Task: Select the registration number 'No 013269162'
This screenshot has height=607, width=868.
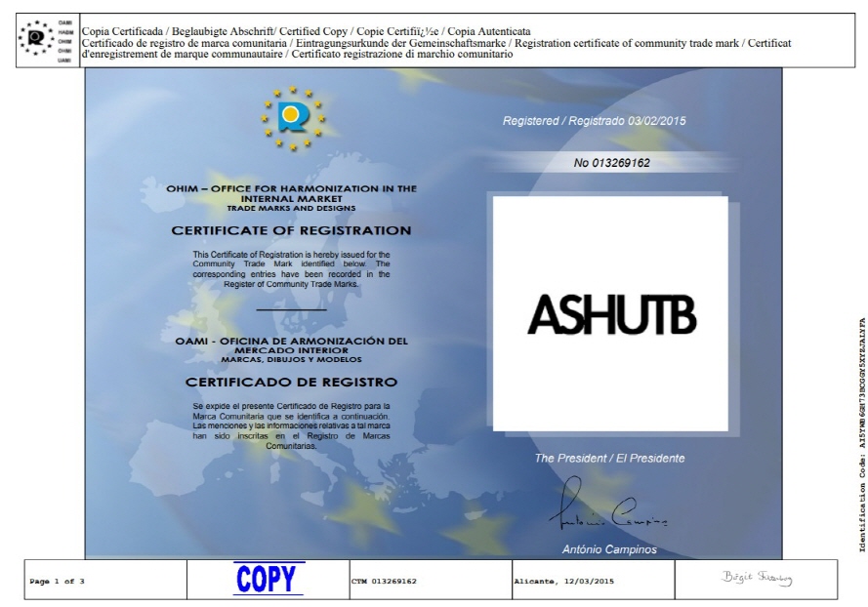Action: (x=611, y=163)
